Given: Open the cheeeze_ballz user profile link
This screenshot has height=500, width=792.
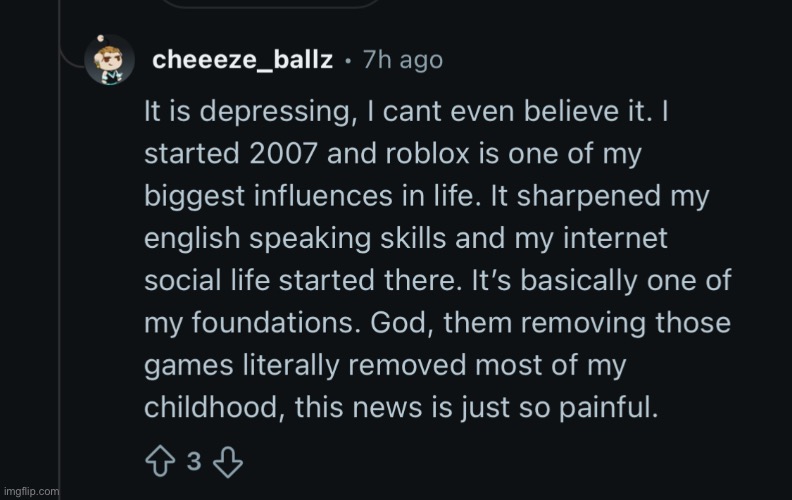Looking at the screenshot, I should [240, 60].
